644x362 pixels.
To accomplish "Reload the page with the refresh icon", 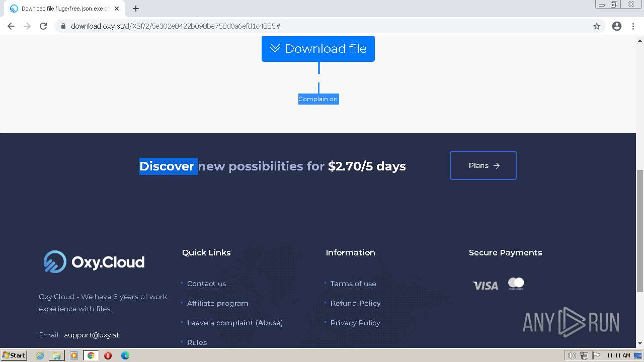I will click(43, 26).
